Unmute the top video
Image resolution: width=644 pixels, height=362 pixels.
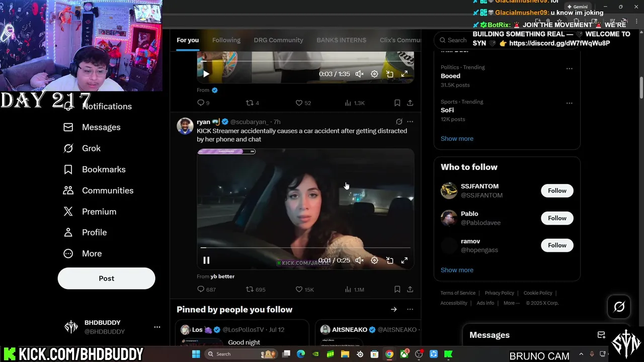click(359, 74)
